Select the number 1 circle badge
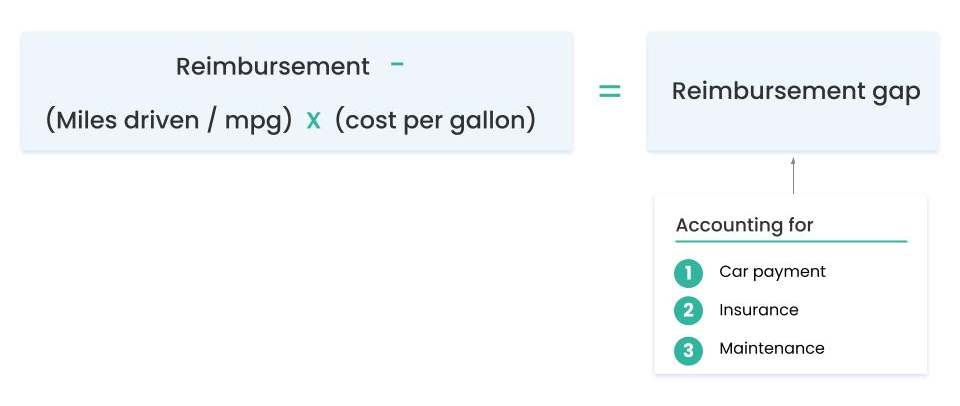The width and height of the screenshot is (960, 406). [688, 273]
